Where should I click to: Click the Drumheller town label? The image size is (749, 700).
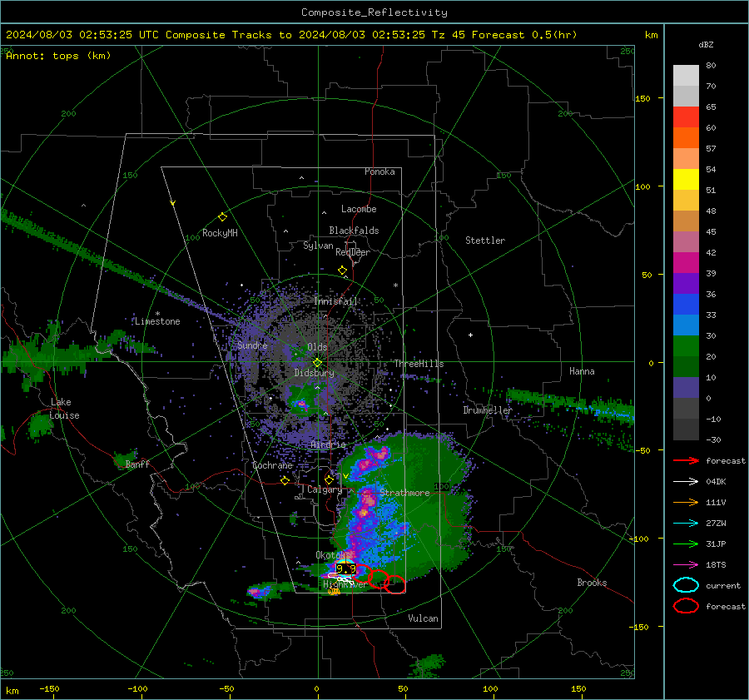pos(488,410)
